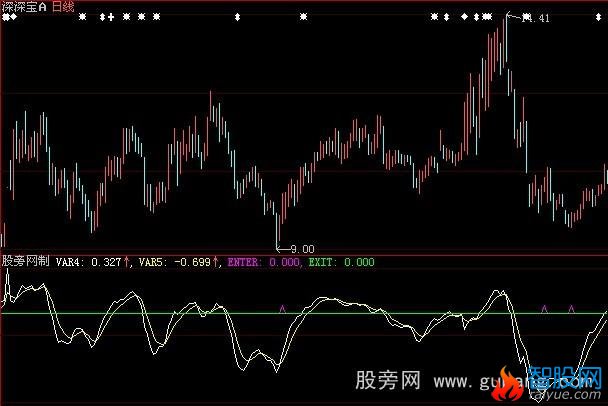Click the asterisk marker immediately right of plus marker

click(x=126, y=17)
